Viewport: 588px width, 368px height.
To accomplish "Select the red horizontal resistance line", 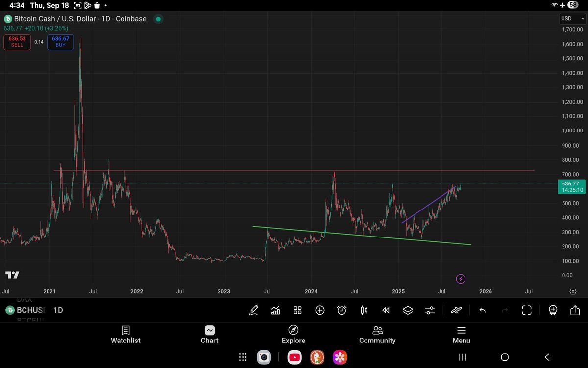I will point(294,171).
